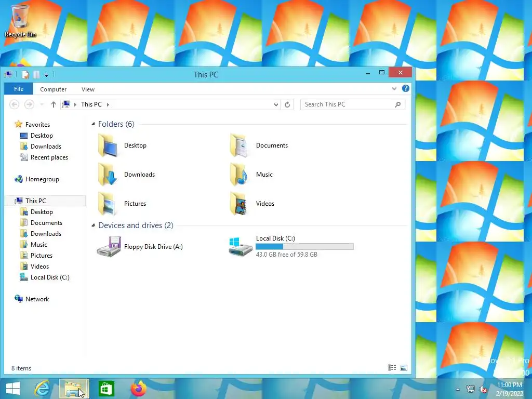Open Customize Quick Access Toolbar dropdown
The image size is (532, 399).
pos(46,75)
